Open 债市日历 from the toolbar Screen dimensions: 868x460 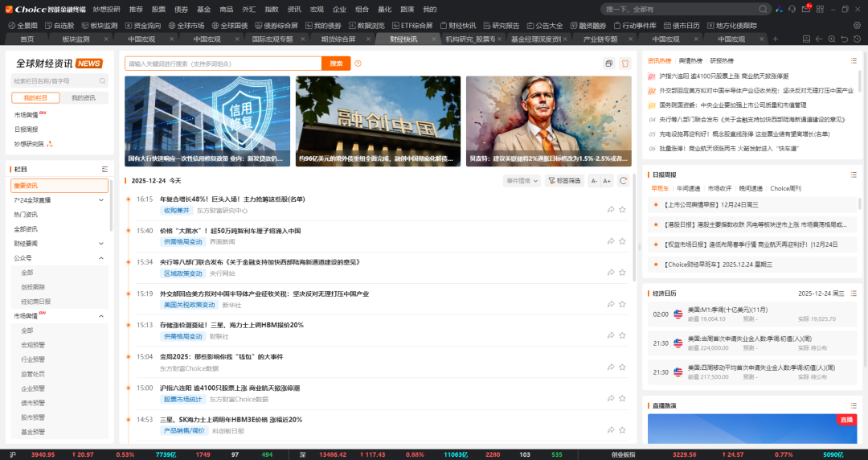click(682, 26)
